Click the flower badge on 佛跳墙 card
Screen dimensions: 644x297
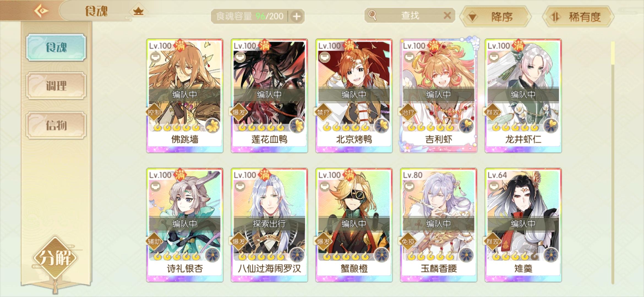pos(212,126)
